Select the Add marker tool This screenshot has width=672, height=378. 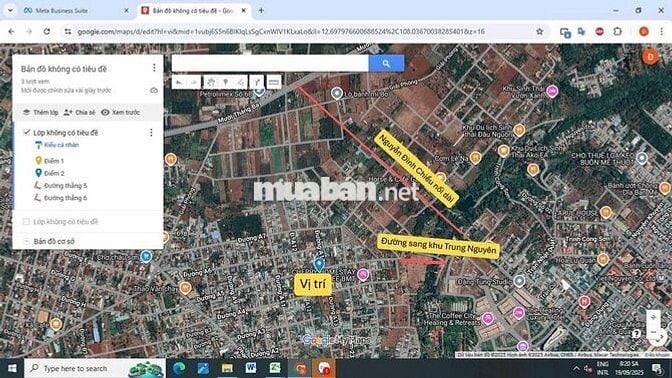pos(225,82)
